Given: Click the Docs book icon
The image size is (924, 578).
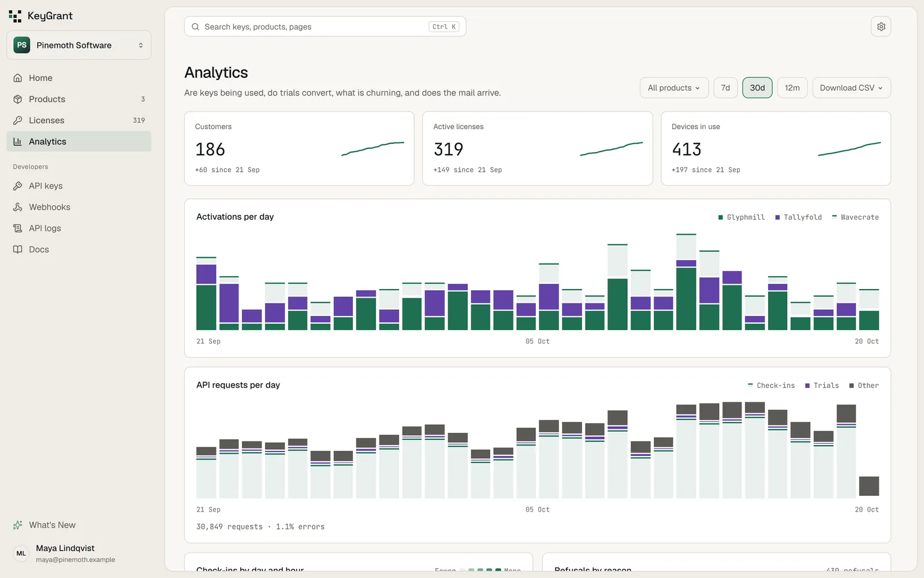Looking at the screenshot, I should coord(18,250).
